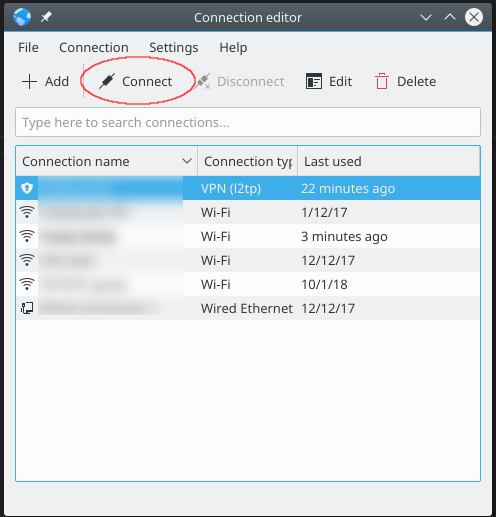Click the '10/1/18' last used cell

324,284
